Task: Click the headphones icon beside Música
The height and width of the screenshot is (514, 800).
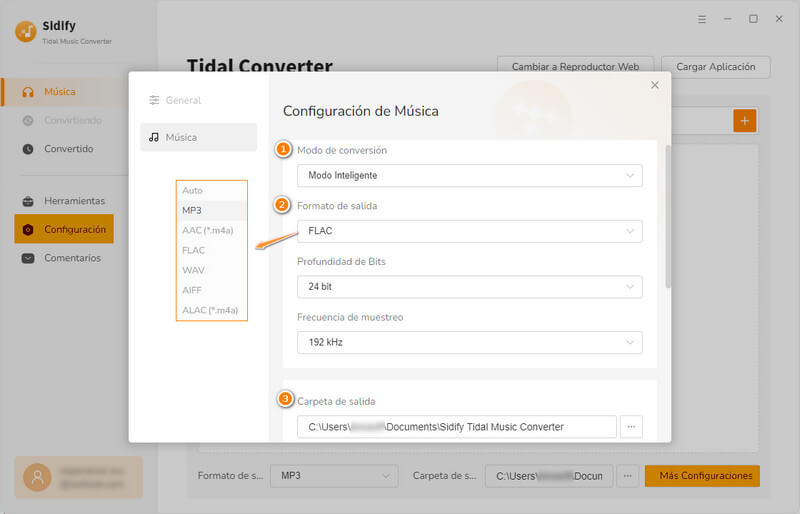Action: pos(28,92)
